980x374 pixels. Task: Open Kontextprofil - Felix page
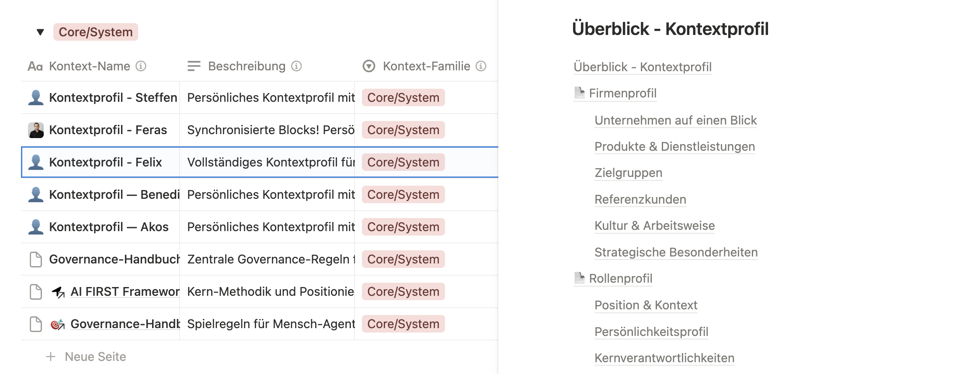tap(105, 162)
